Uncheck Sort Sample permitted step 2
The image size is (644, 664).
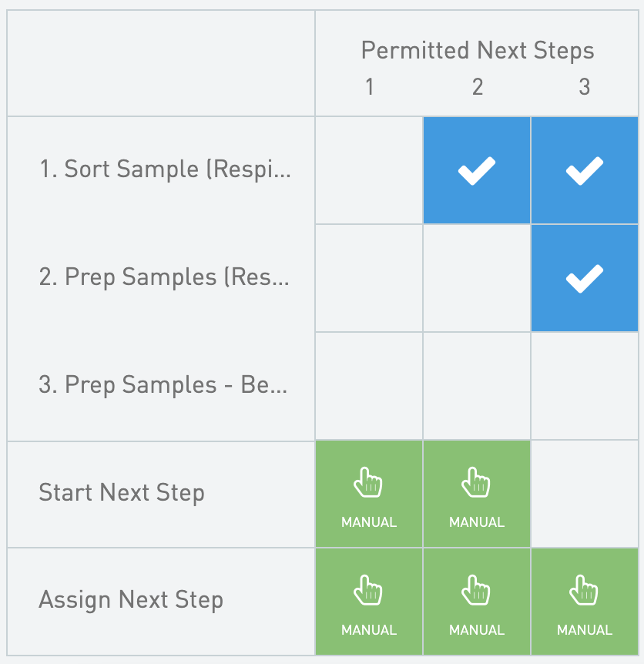[x=477, y=170]
